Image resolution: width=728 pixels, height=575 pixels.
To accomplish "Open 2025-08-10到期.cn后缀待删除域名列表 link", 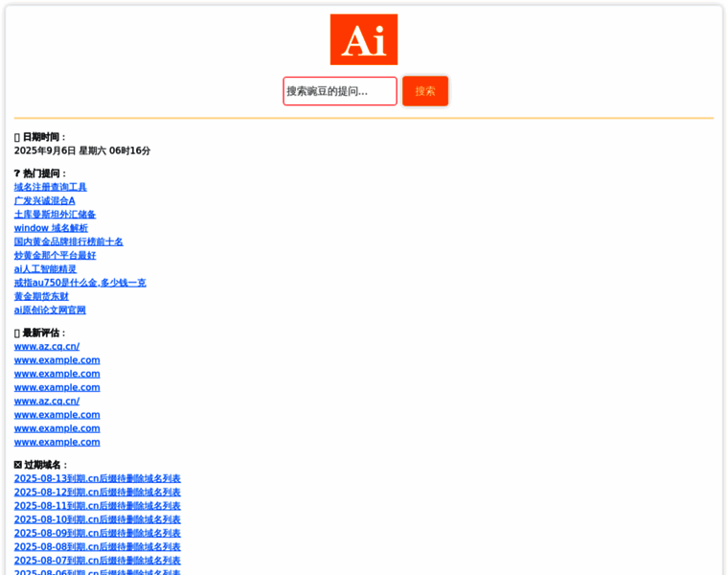I will point(98,519).
